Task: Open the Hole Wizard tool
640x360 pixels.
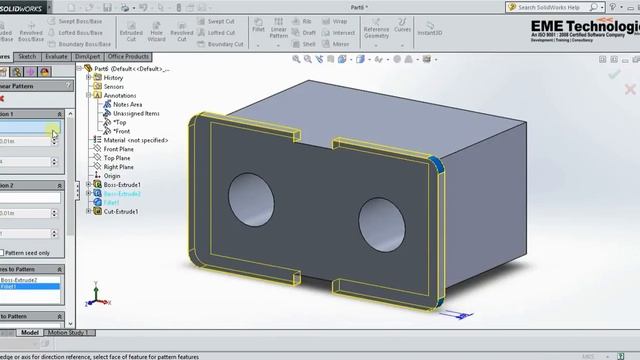Action: coord(156,32)
